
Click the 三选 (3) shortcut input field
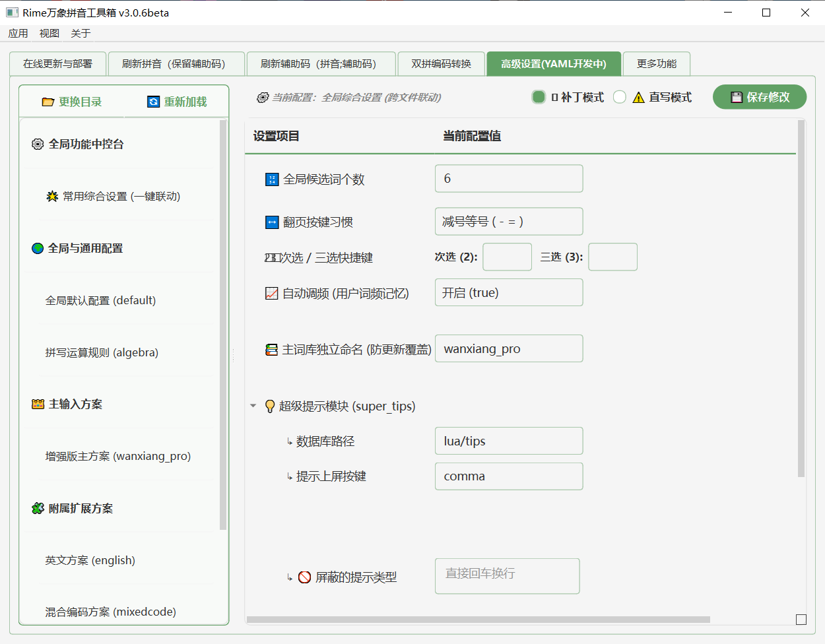coord(613,257)
